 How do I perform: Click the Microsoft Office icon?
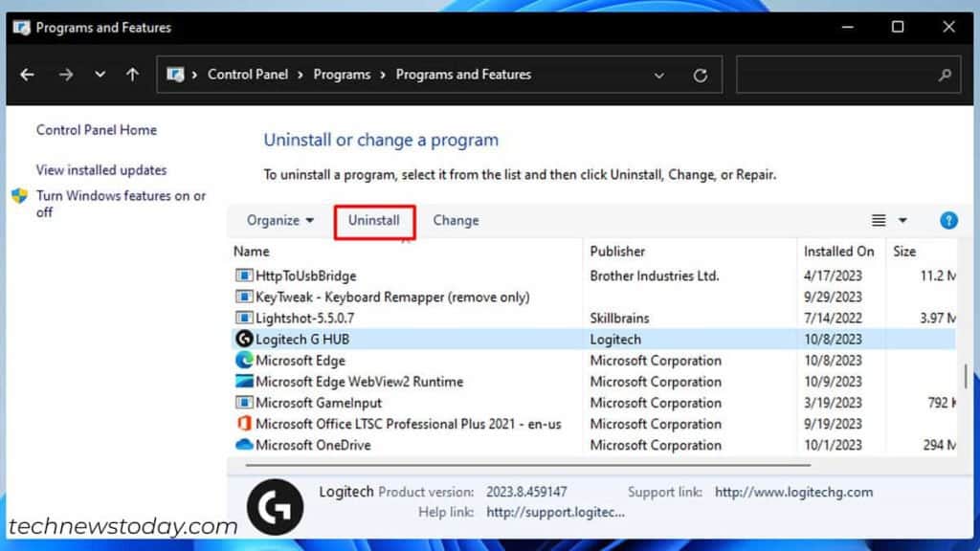point(244,424)
